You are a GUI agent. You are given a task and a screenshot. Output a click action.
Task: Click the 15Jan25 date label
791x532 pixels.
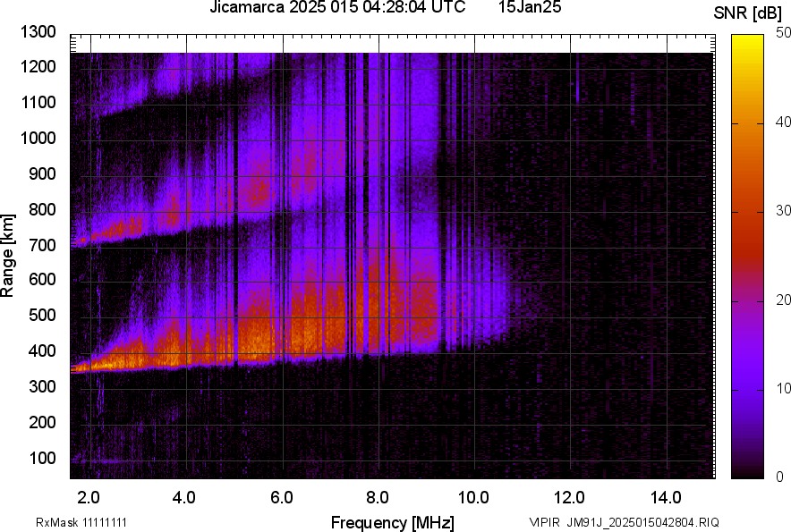click(530, 8)
